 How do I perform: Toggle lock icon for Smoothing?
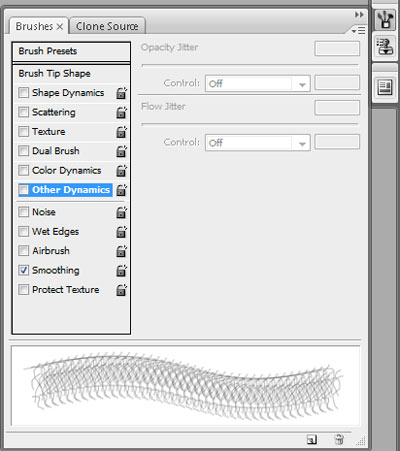click(121, 270)
